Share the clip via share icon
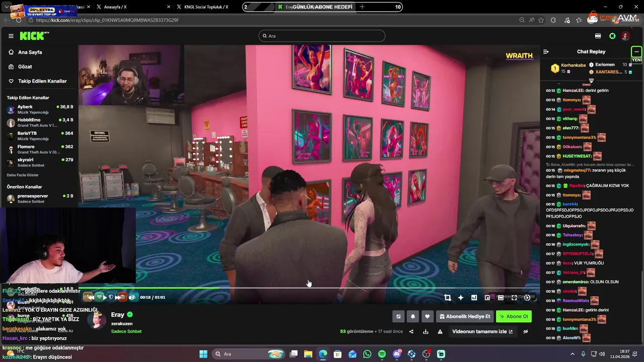Viewport: 644px width, 362px height. coord(411,331)
